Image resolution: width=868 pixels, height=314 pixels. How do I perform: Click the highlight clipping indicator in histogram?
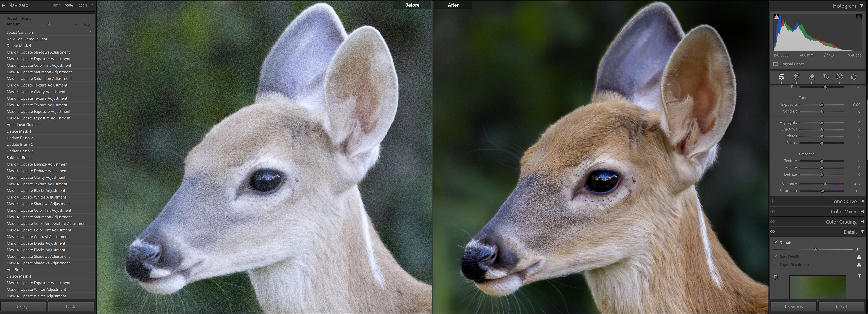pos(858,16)
